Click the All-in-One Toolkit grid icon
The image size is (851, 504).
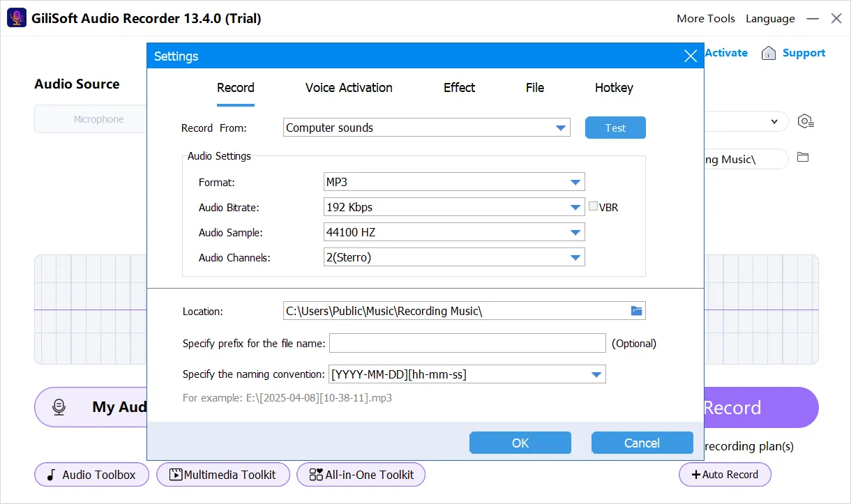(316, 475)
